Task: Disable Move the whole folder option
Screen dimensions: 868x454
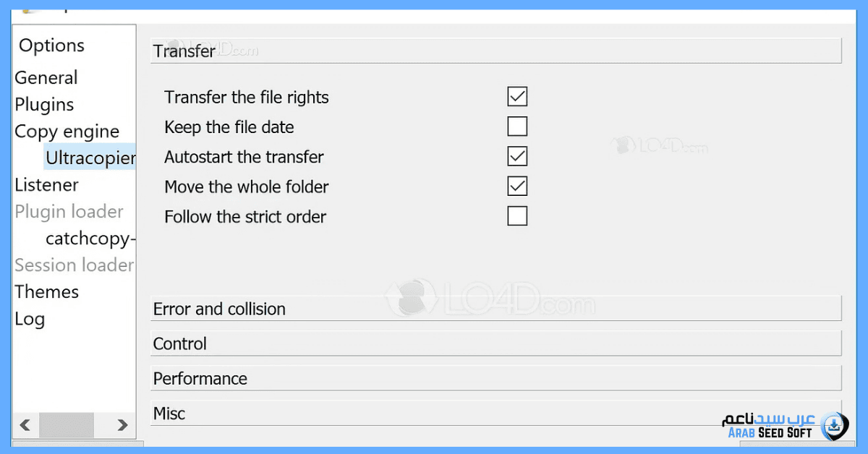Action: click(x=517, y=187)
